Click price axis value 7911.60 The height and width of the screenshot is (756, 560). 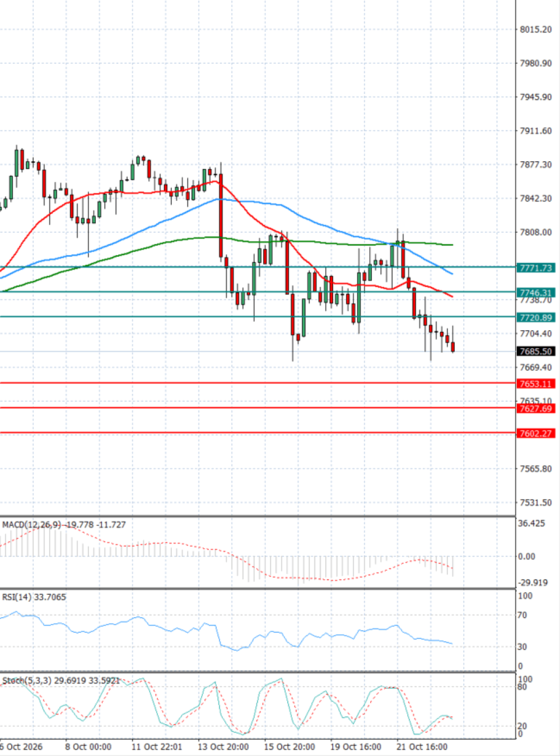tap(535, 130)
